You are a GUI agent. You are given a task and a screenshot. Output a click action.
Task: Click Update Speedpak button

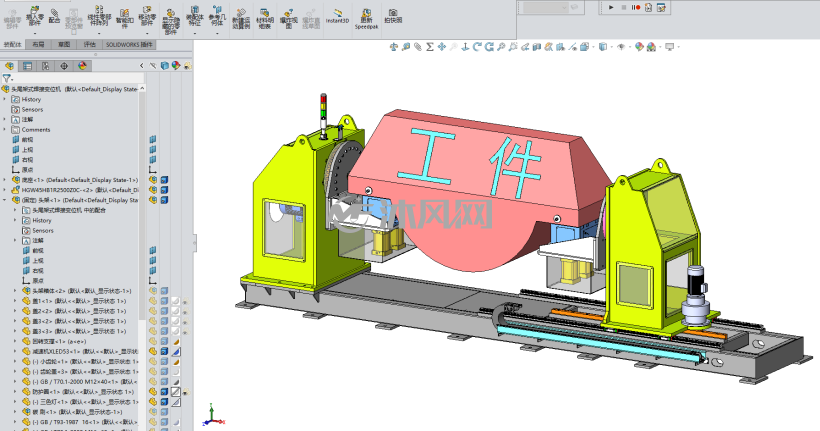(x=367, y=19)
